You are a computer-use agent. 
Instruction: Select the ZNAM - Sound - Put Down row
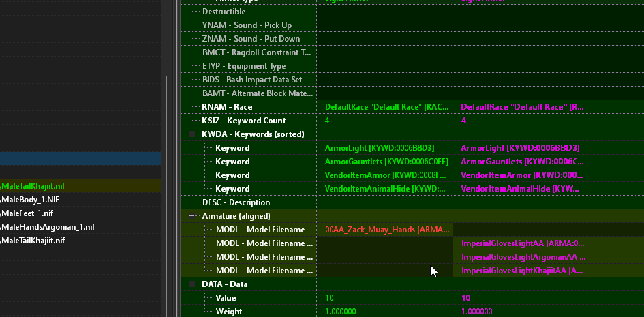[x=251, y=39]
